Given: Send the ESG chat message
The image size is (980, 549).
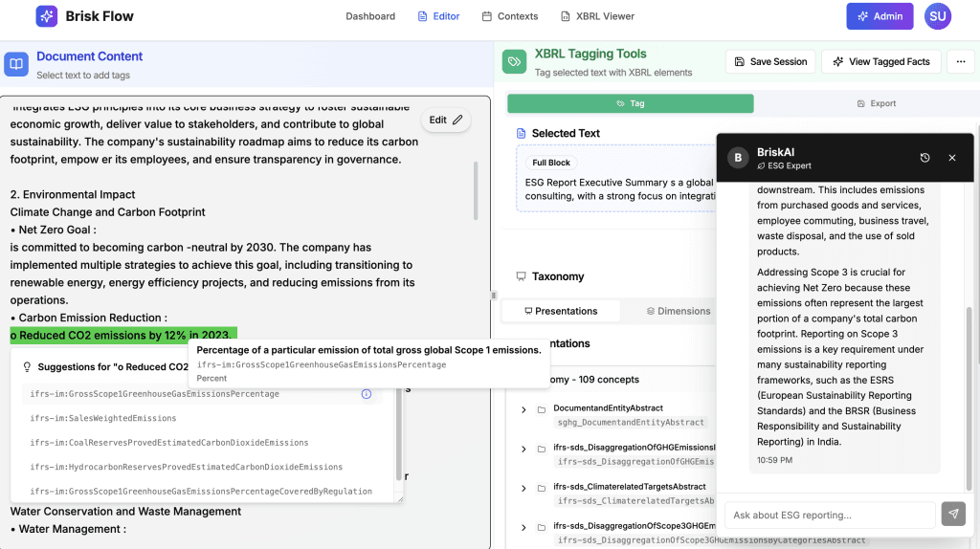Looking at the screenshot, I should click(953, 515).
